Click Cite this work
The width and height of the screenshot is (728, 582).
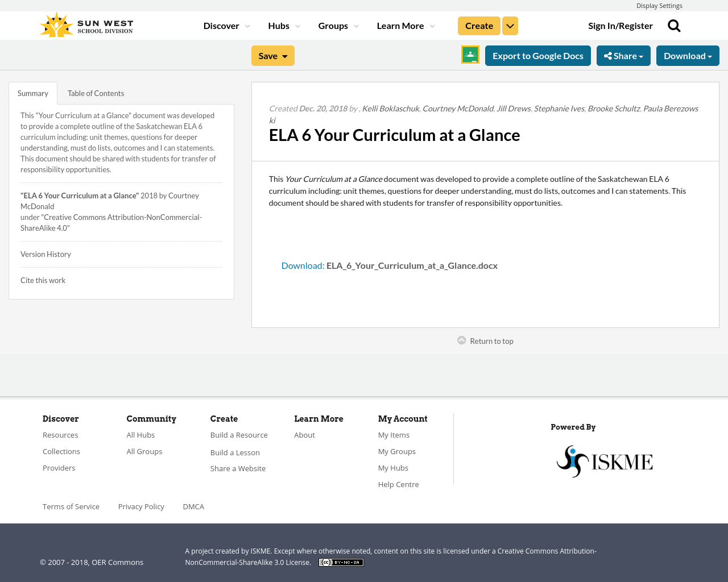(x=43, y=280)
